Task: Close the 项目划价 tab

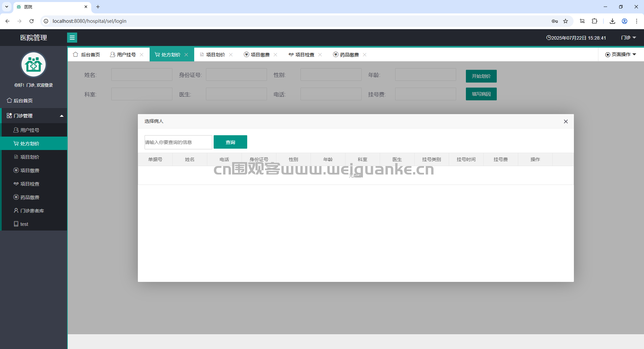Action: pos(231,55)
